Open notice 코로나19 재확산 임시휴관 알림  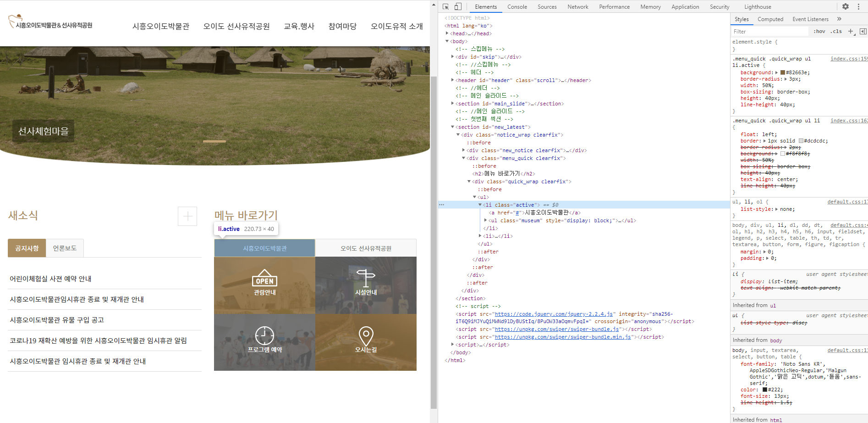point(98,341)
